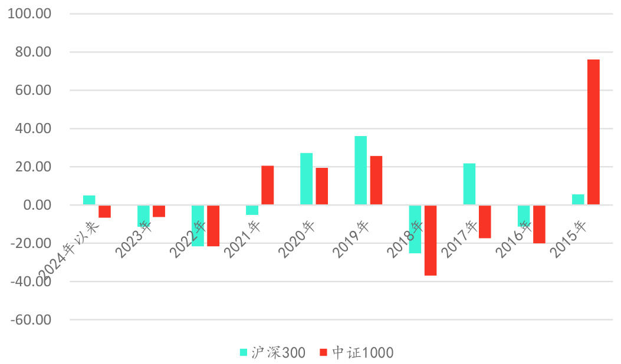Select the red 2019年 中证1000 bar

pos(376,180)
